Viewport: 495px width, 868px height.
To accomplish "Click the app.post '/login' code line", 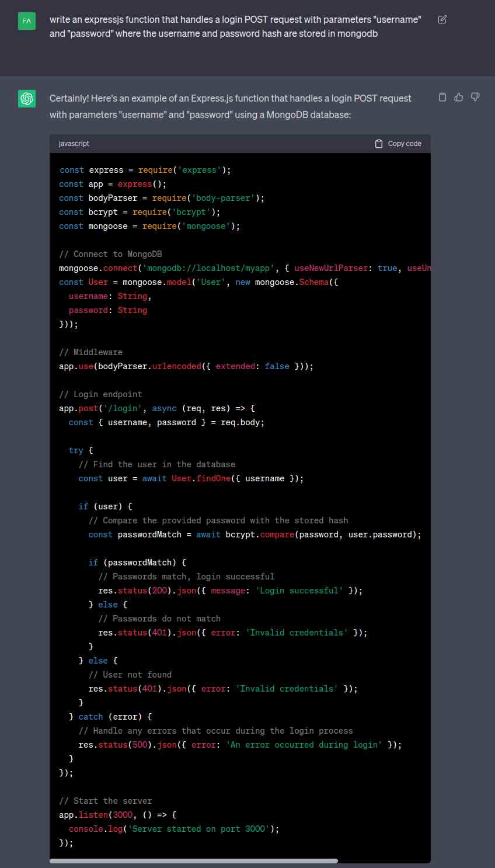I will (156, 408).
